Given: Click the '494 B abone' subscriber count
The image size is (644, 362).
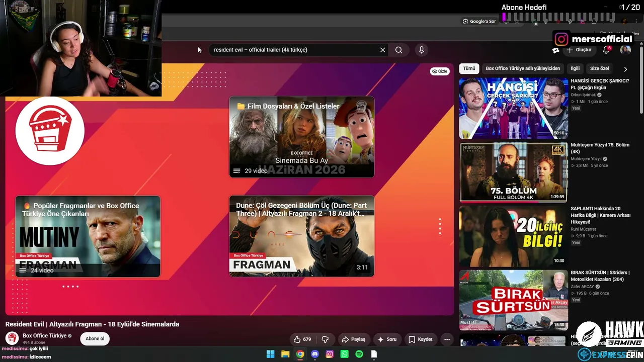Looking at the screenshot, I should click(x=33, y=342).
